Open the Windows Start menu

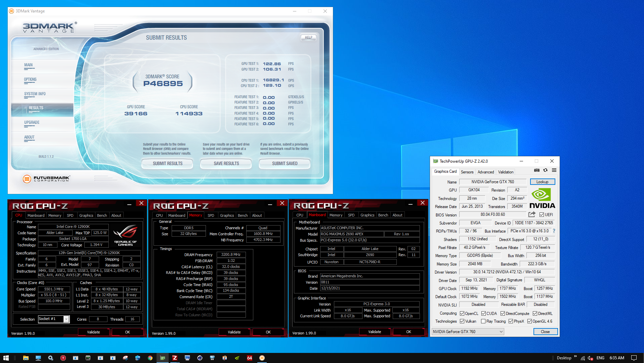6,358
